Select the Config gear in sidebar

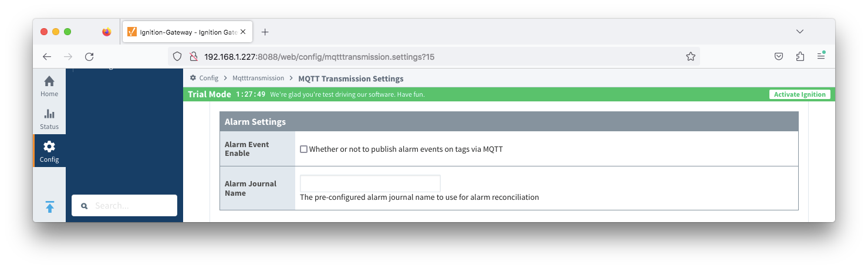click(x=49, y=151)
